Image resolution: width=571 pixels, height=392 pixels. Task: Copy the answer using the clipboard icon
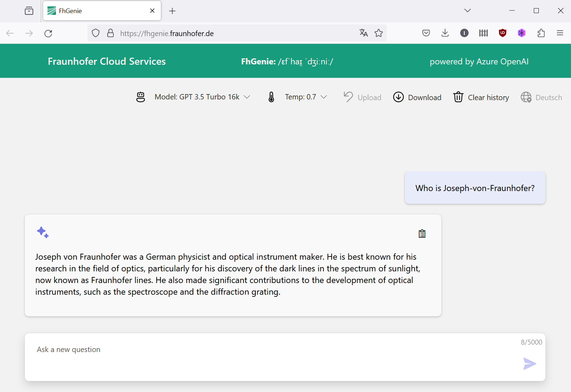(422, 234)
